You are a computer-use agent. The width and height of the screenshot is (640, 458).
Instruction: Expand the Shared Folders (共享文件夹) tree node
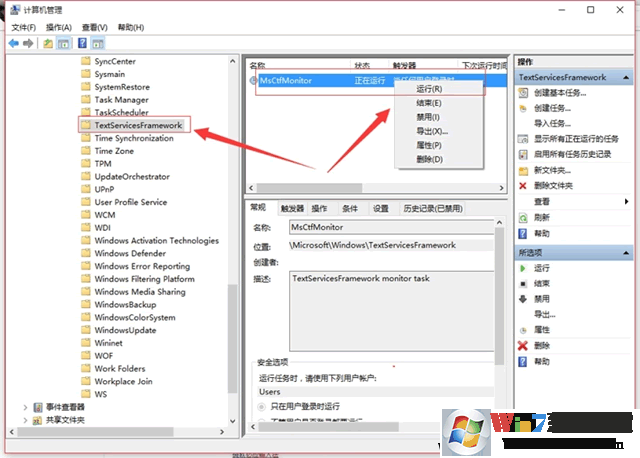coord(25,420)
